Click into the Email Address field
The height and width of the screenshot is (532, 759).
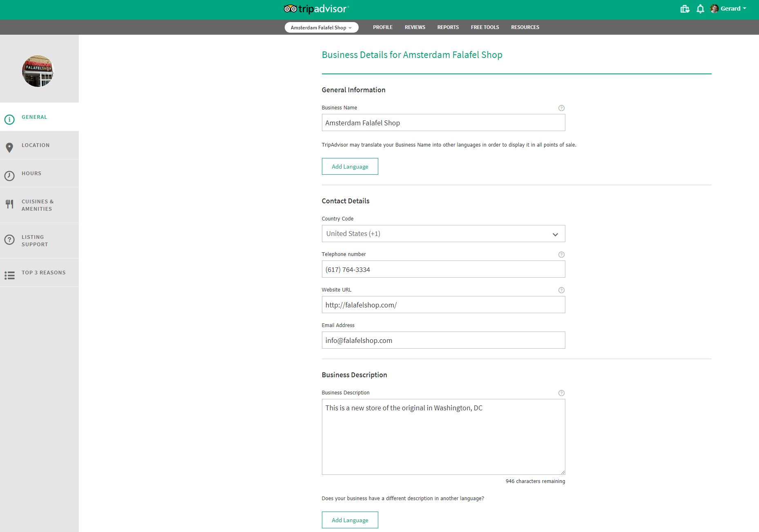tap(443, 341)
